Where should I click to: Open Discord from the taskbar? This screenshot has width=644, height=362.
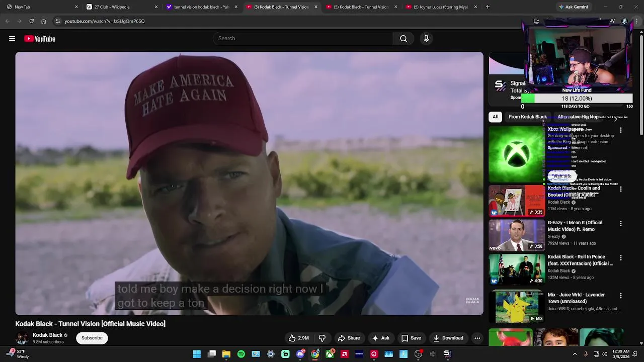(300, 354)
